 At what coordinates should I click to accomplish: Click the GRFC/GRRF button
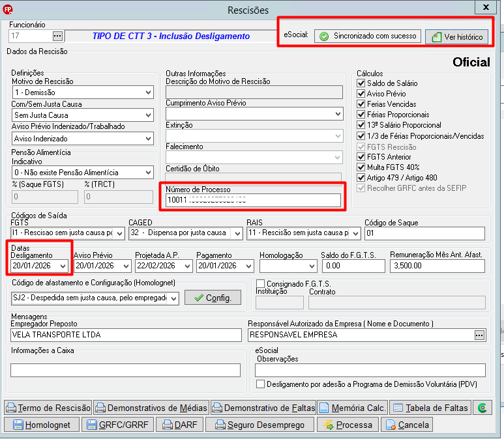[x=117, y=425]
